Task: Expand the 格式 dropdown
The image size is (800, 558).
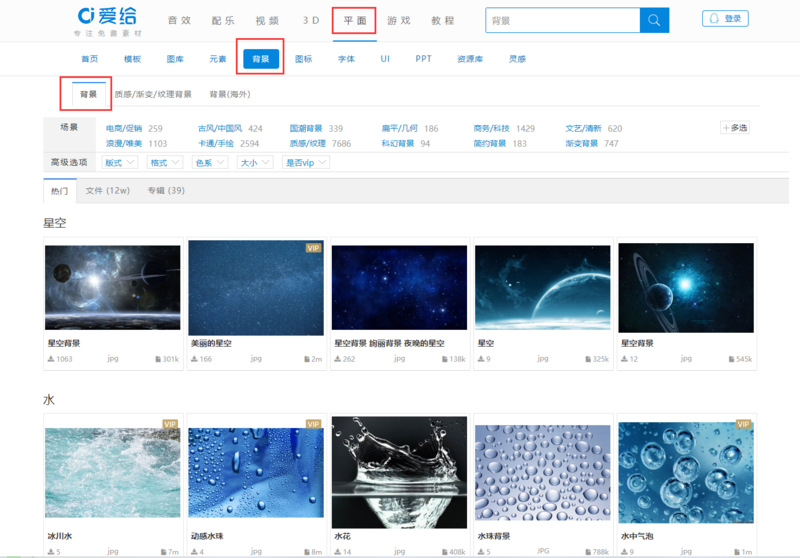Action: 165,163
